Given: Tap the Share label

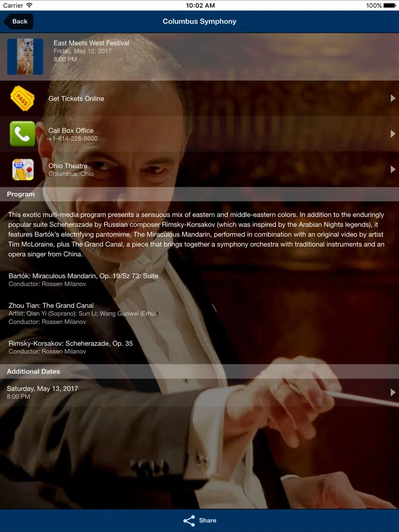Looking at the screenshot, I should (207, 520).
